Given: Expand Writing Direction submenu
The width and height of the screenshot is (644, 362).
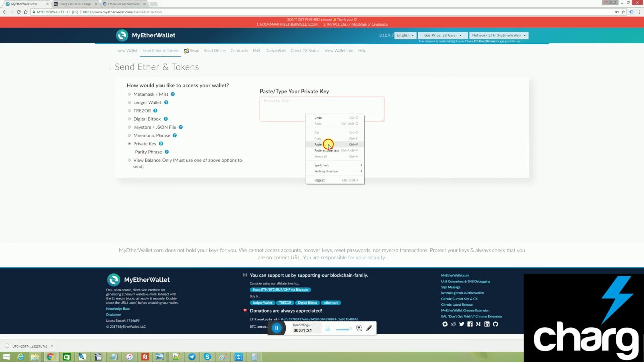Looking at the screenshot, I should (335, 171).
